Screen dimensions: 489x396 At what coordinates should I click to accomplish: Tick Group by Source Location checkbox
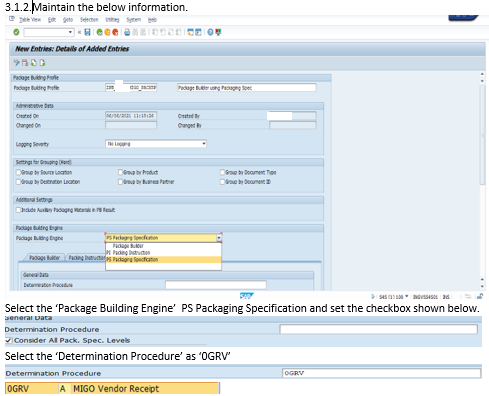[18, 172]
